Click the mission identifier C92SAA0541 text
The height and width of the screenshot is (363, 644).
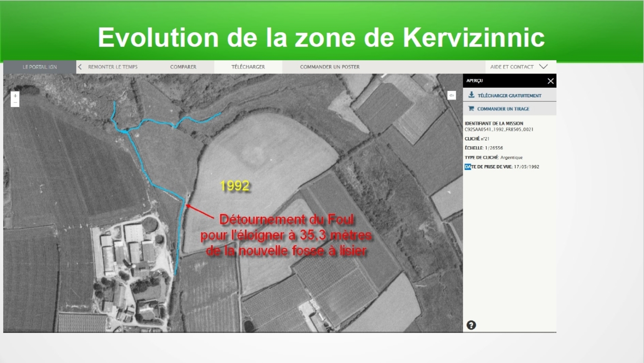(x=499, y=130)
